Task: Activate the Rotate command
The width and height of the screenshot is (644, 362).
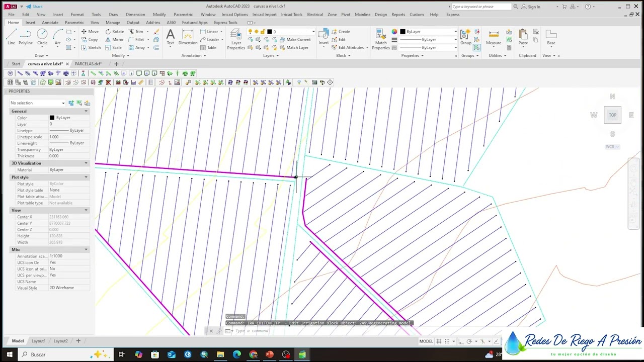Action: [114, 31]
